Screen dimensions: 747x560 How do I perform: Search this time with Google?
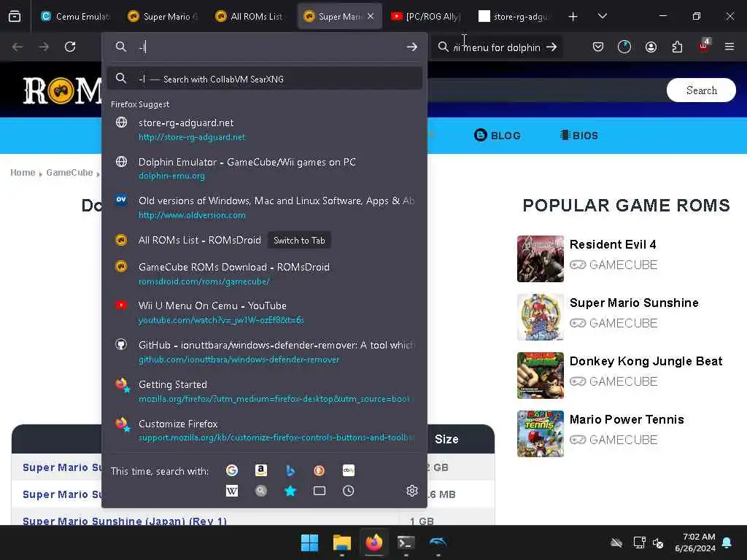pos(232,470)
